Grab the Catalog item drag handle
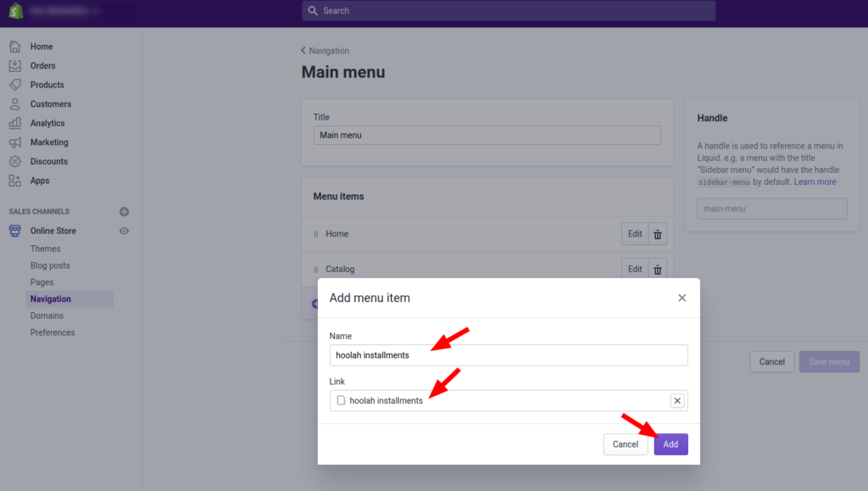The image size is (868, 491). 316,270
